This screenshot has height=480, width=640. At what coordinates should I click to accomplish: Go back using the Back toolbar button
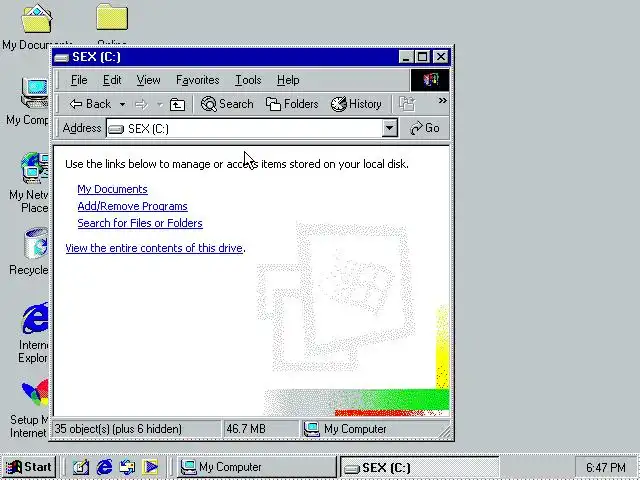point(90,104)
